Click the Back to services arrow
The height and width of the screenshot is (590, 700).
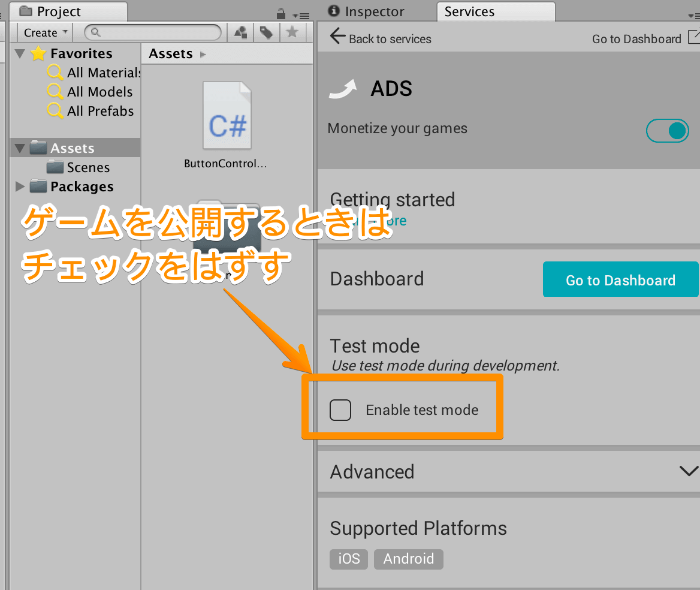tap(337, 36)
